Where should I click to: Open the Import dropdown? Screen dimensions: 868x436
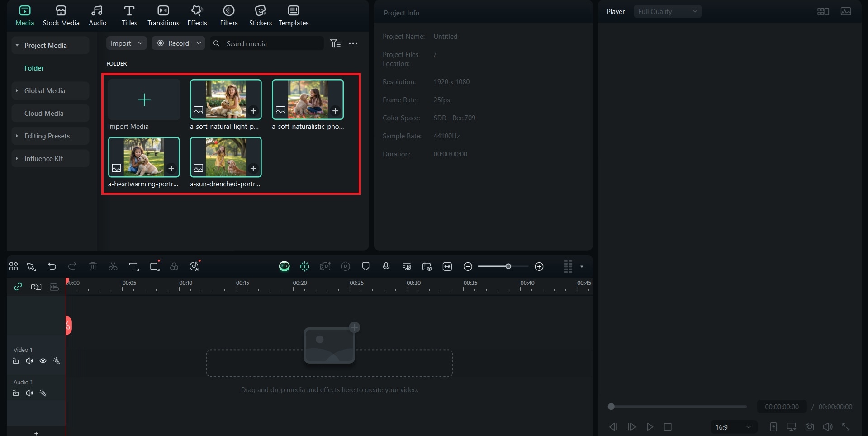(x=127, y=43)
